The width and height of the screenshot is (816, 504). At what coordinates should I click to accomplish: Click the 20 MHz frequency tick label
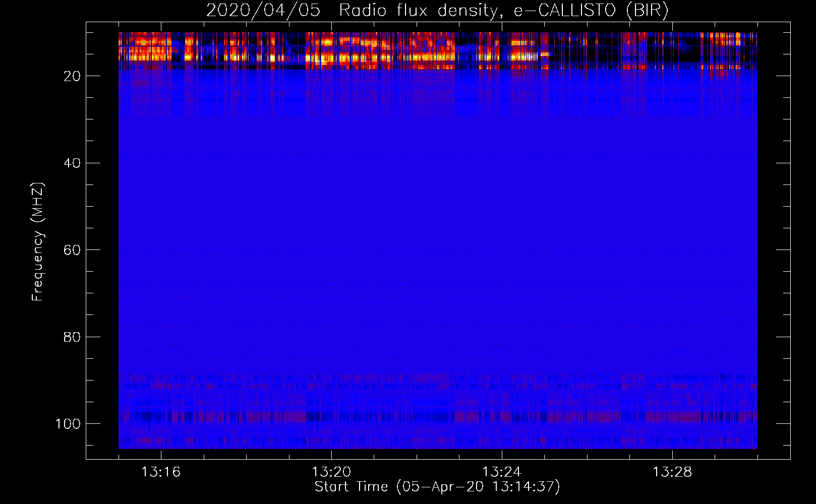point(72,76)
